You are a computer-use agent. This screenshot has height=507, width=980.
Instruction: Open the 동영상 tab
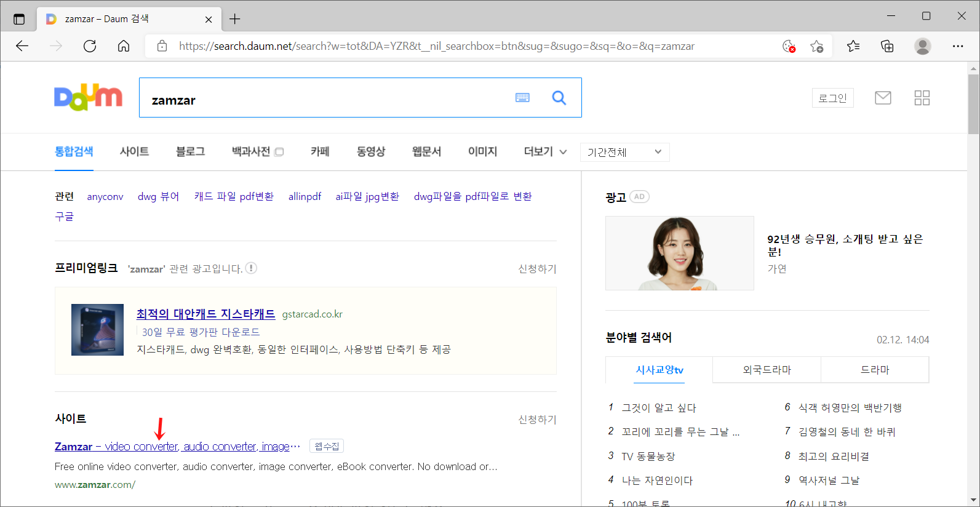[x=371, y=151]
